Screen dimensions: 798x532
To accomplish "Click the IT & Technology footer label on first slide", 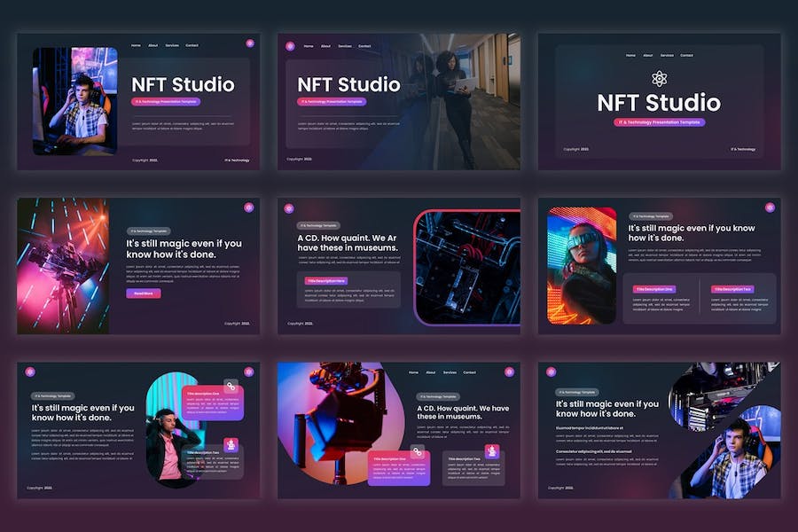I will (237, 160).
